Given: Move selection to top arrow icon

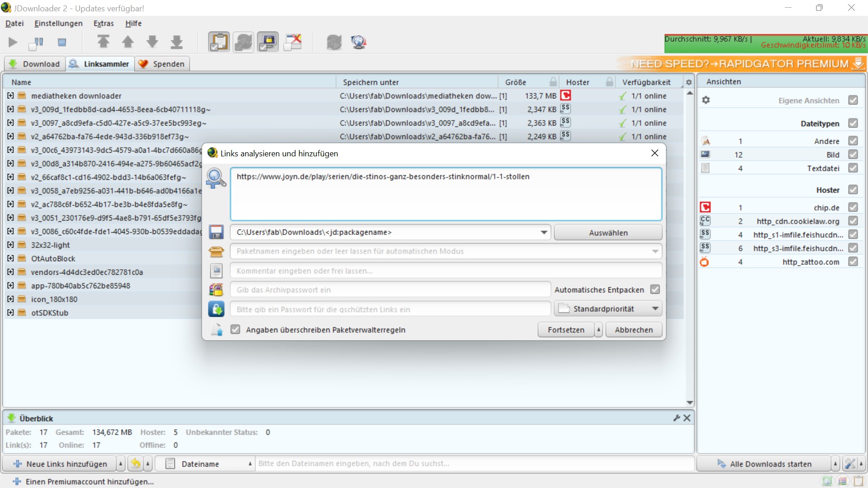Looking at the screenshot, I should (x=104, y=42).
